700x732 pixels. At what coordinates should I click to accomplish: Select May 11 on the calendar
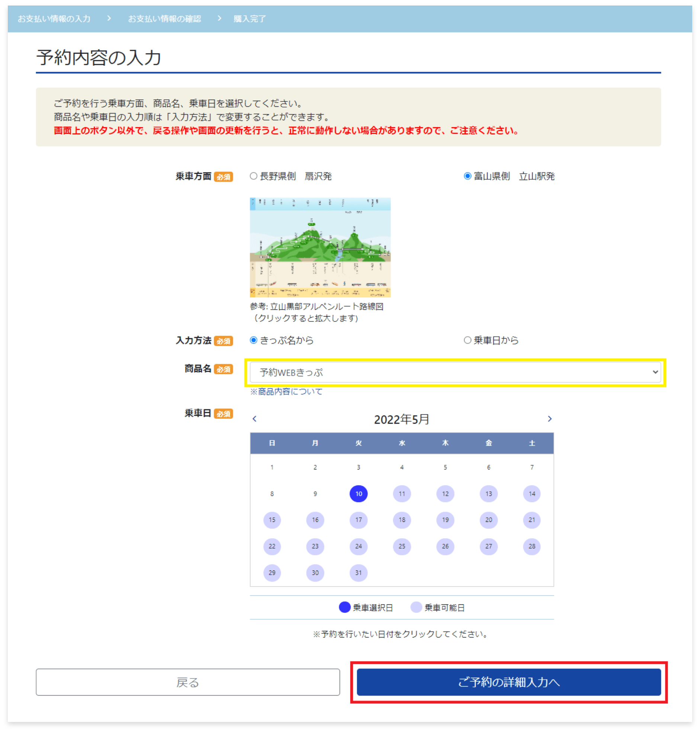[x=402, y=494]
